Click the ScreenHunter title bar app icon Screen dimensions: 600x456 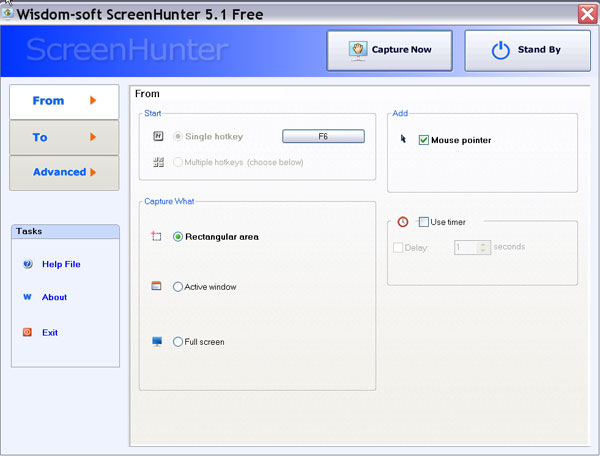click(x=7, y=14)
